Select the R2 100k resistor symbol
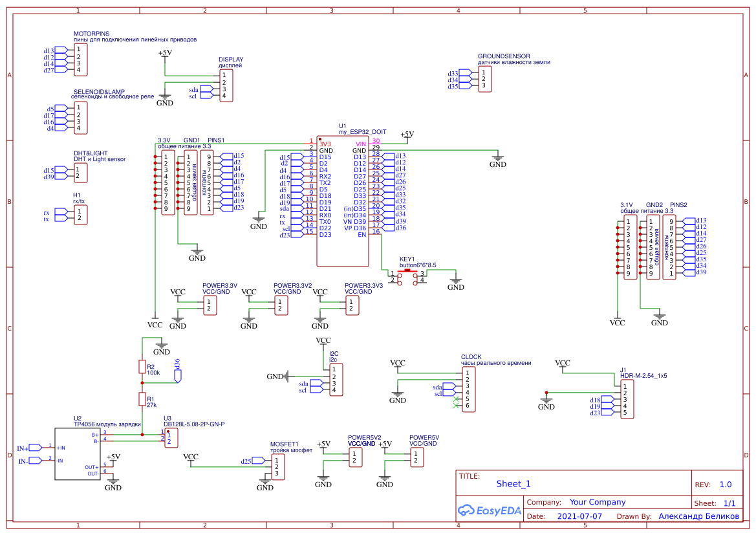The width and height of the screenshot is (756, 535). (142, 367)
